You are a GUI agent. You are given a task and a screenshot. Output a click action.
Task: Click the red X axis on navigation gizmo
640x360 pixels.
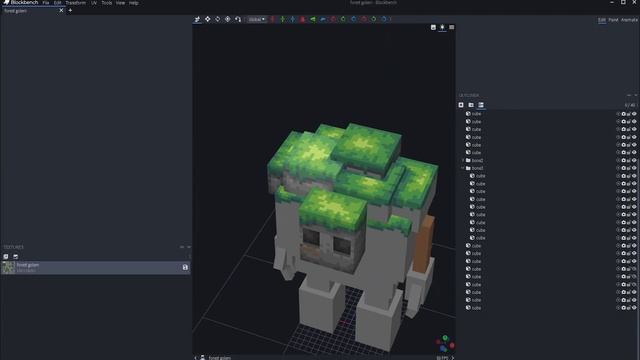pyautogui.click(x=452, y=346)
